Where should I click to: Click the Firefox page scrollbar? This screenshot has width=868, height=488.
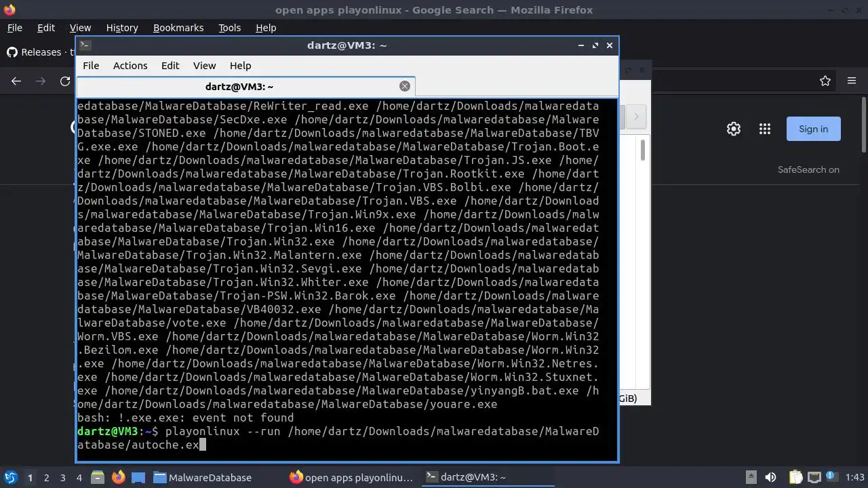point(864,125)
